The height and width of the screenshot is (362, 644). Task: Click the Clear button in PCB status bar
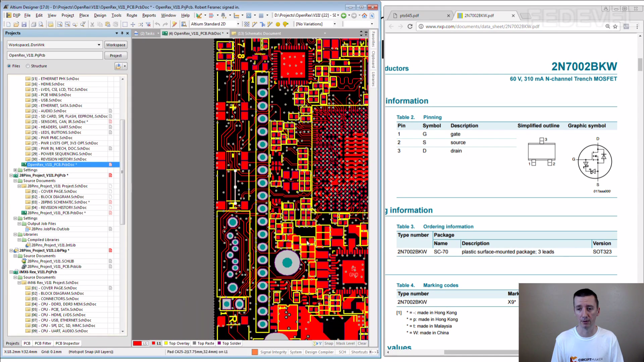tap(362, 343)
